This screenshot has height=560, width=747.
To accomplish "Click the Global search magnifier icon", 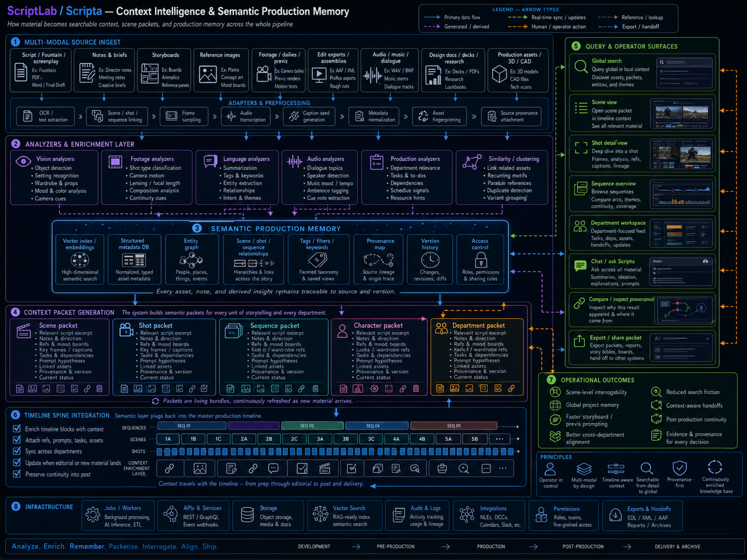I will click(x=581, y=67).
